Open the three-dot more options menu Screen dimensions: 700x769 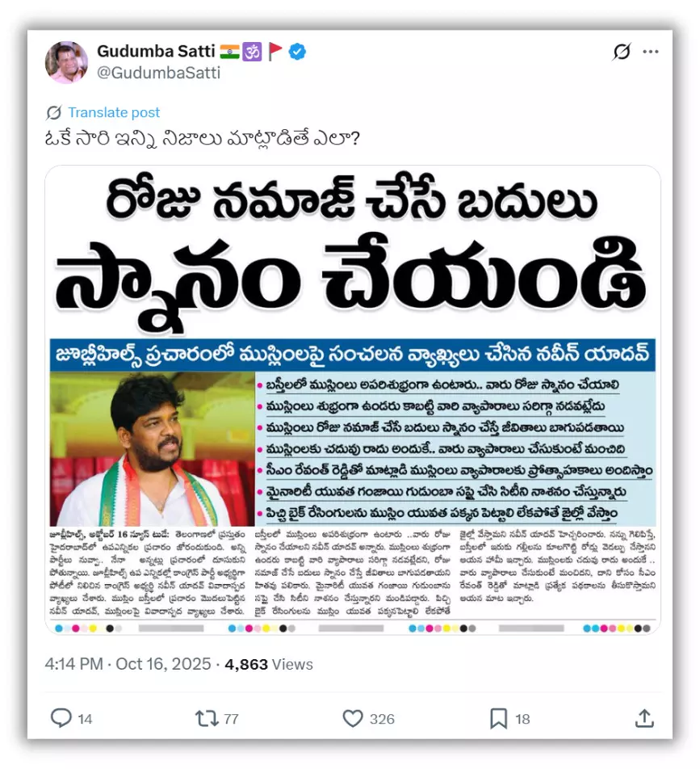[x=651, y=52]
